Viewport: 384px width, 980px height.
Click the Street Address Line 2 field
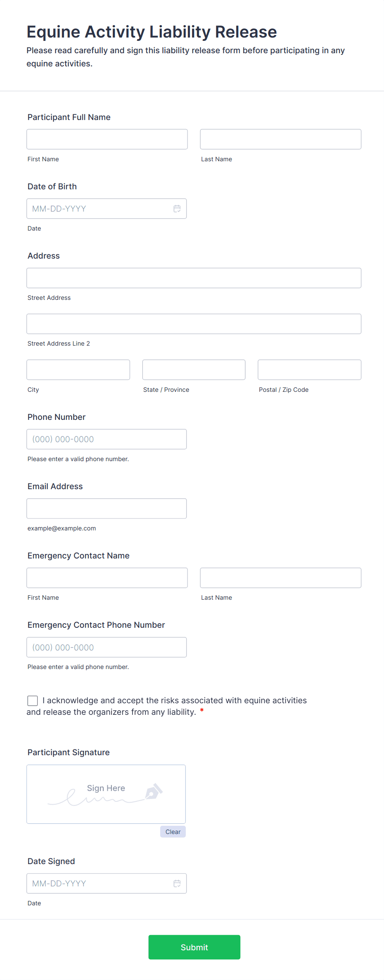tap(194, 324)
